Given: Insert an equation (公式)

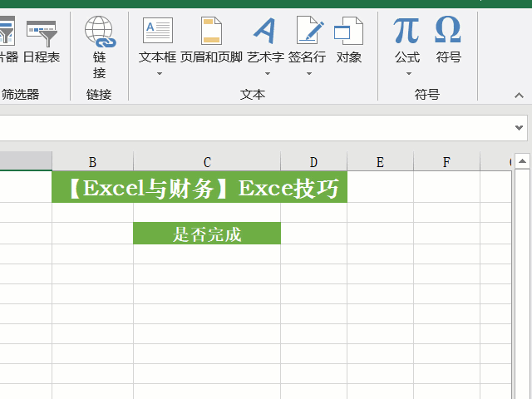Looking at the screenshot, I should (407, 40).
